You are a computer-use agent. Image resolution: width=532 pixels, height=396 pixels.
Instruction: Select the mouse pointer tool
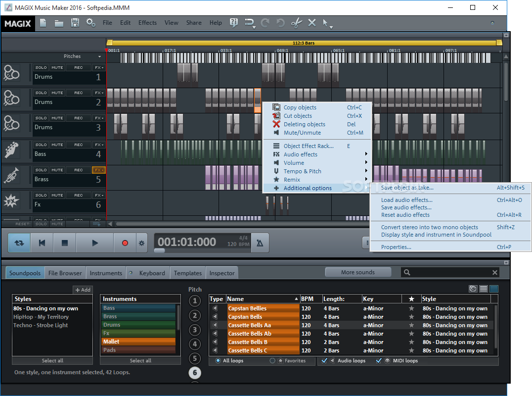tap(325, 23)
